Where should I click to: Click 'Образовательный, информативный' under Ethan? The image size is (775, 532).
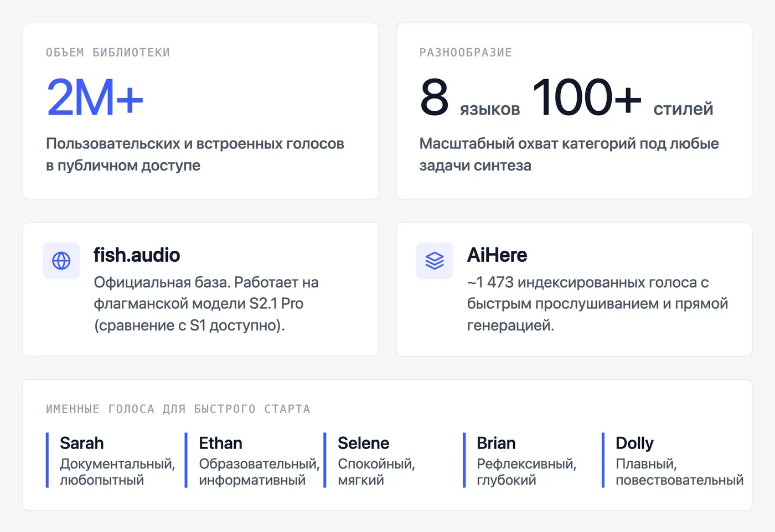pyautogui.click(x=259, y=472)
